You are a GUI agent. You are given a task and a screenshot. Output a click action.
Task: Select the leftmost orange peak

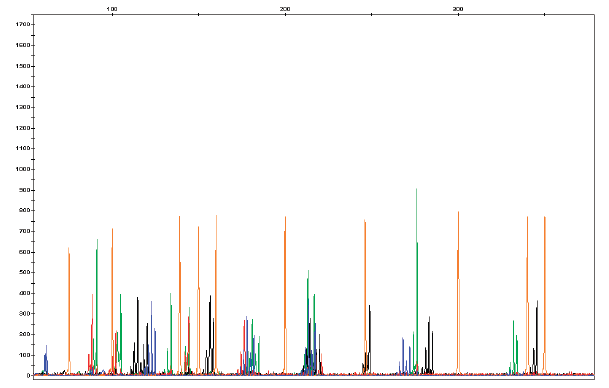[69, 311]
